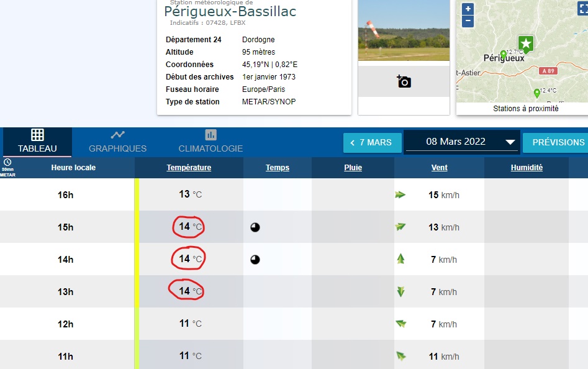The width and height of the screenshot is (588, 369).
Task: Click the wind direction arrow in 15h row
Action: pos(400,227)
